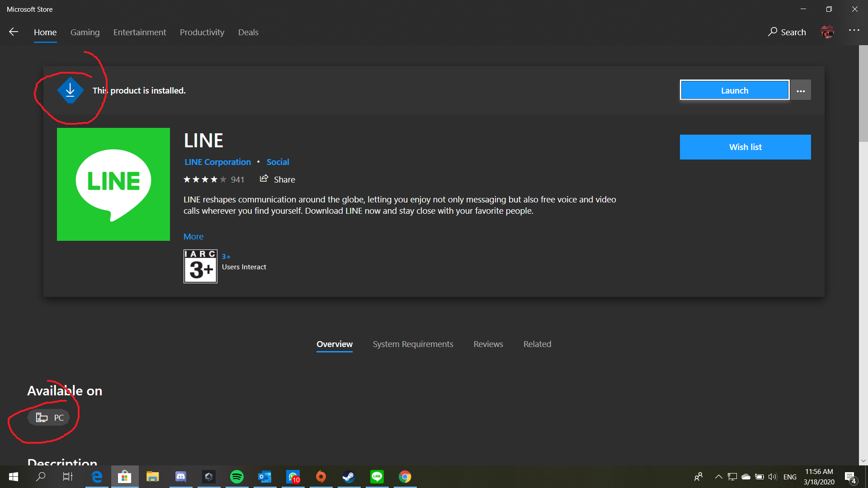
Task: Open Discord from the taskbar
Action: click(x=181, y=477)
